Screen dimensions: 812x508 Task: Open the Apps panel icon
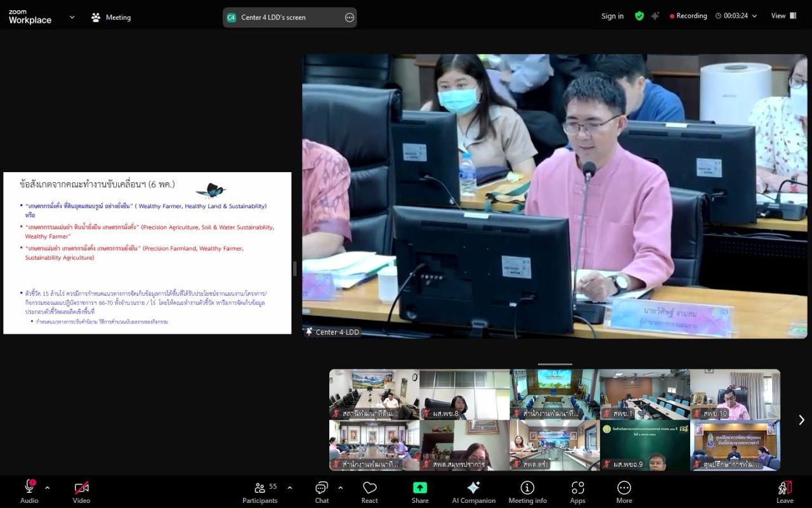(577, 488)
